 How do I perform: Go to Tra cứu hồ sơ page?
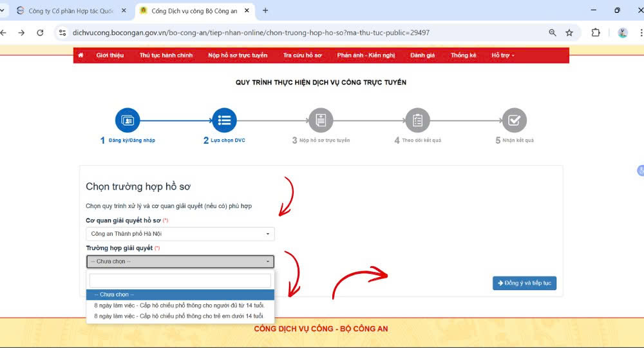[x=302, y=55]
